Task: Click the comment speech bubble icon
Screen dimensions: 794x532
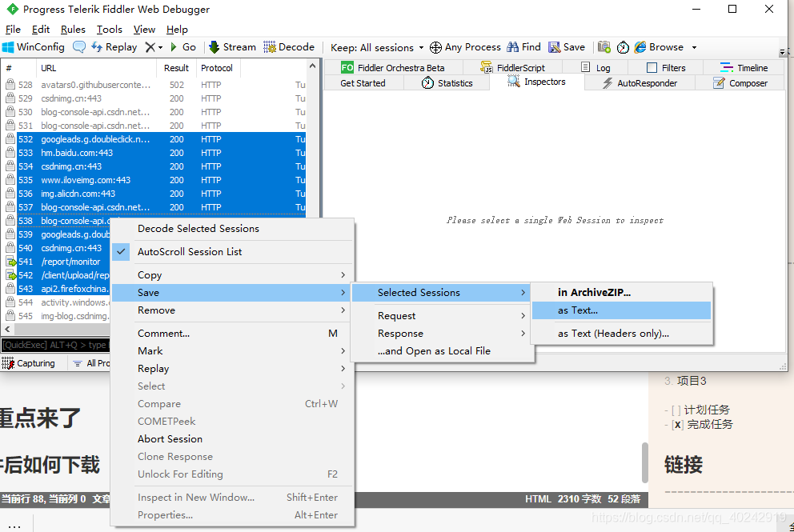Action: click(79, 47)
